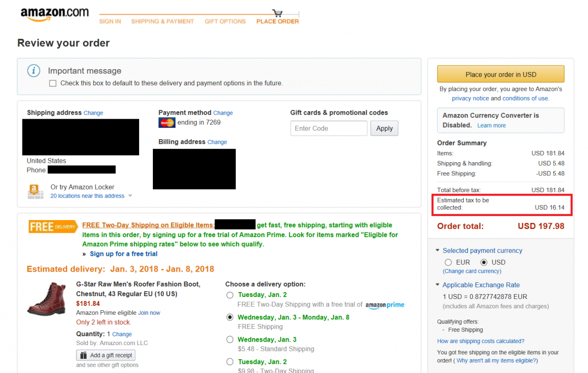This screenshot has height=373, width=588.
Task: Change the item quantity
Action: [x=122, y=334]
